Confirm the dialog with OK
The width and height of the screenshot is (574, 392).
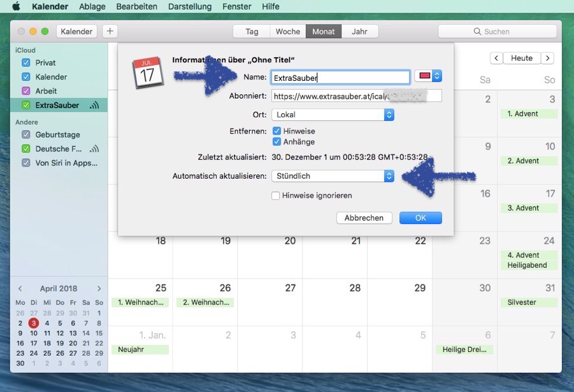pyautogui.click(x=420, y=218)
